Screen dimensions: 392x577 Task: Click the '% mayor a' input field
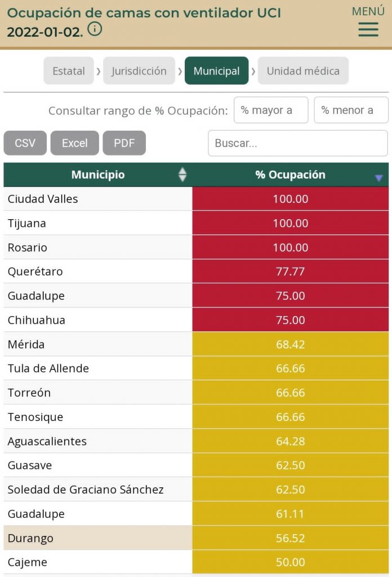(x=271, y=110)
